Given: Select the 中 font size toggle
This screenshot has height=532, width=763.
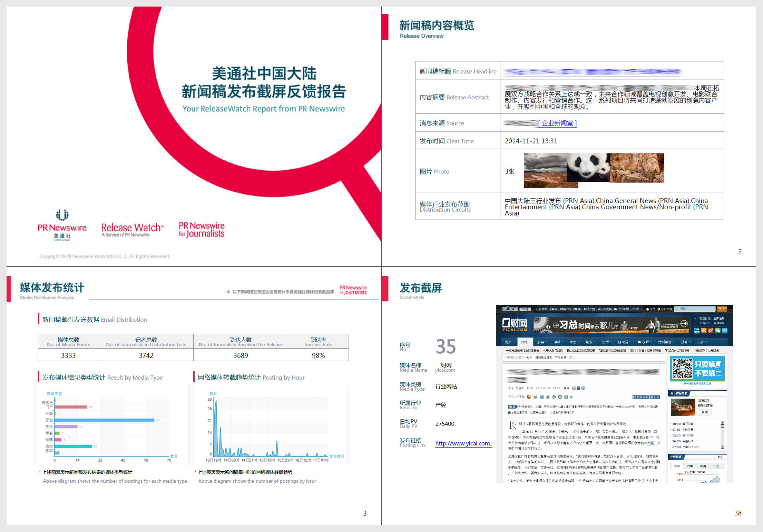Looking at the screenshot, I should 578,388.
